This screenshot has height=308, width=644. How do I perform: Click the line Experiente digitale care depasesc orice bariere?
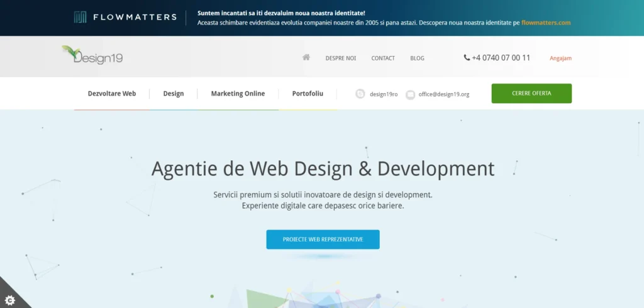click(323, 206)
